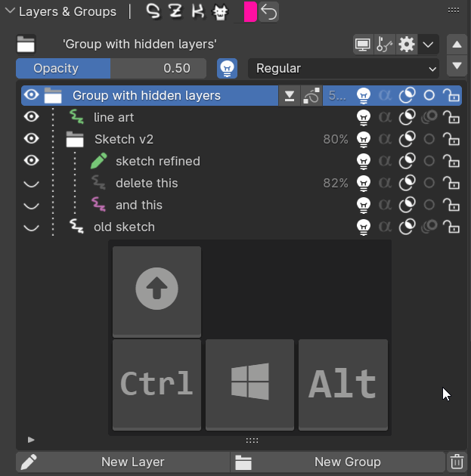The width and height of the screenshot is (471, 476).
Task: Create a group with New Group
Action: pos(338,462)
